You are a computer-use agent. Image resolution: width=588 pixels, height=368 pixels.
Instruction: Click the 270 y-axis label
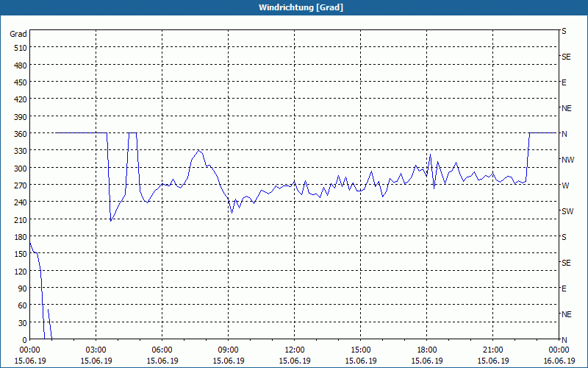coord(21,185)
